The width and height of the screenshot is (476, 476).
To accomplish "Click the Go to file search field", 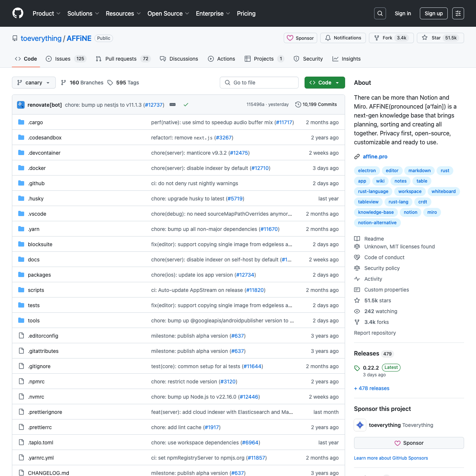I will click(x=259, y=83).
